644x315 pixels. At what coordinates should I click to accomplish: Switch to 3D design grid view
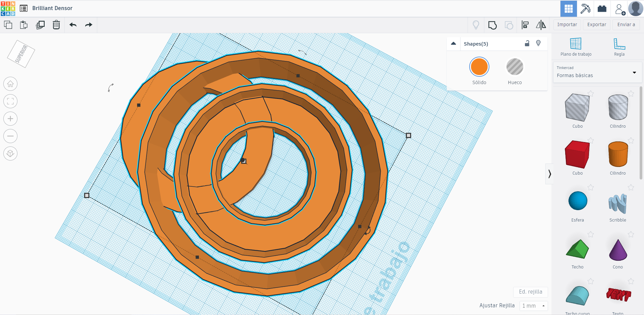pos(569,9)
